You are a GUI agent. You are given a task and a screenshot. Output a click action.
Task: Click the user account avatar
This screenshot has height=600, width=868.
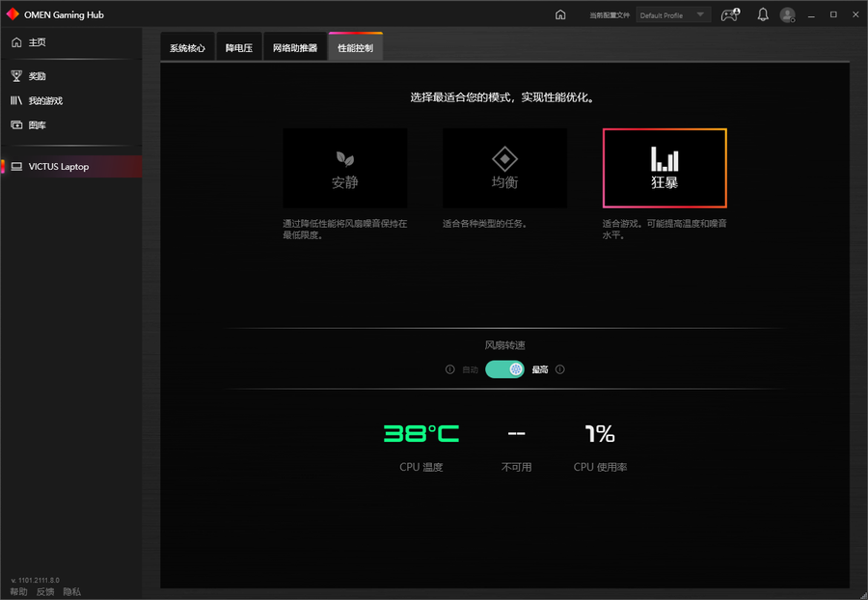[x=788, y=14]
